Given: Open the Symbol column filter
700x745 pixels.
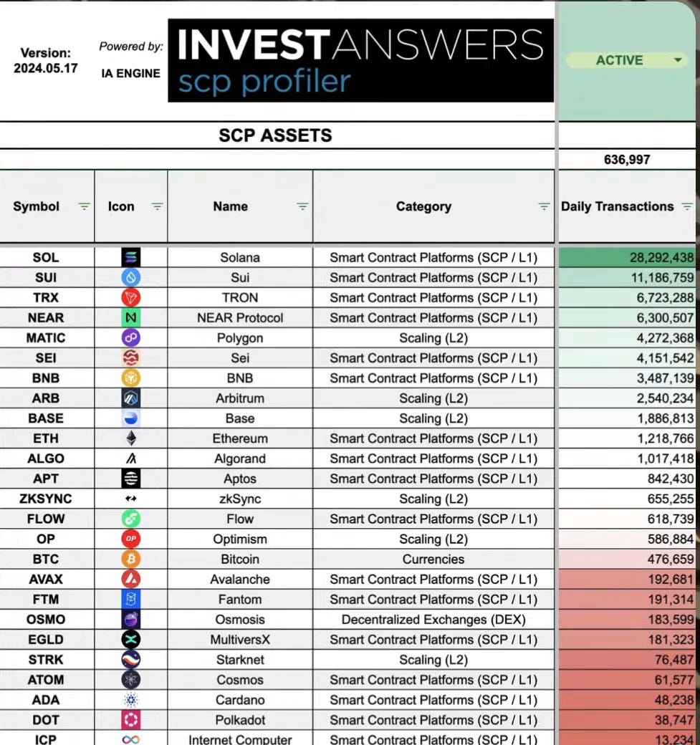Looking at the screenshot, I should click(84, 206).
